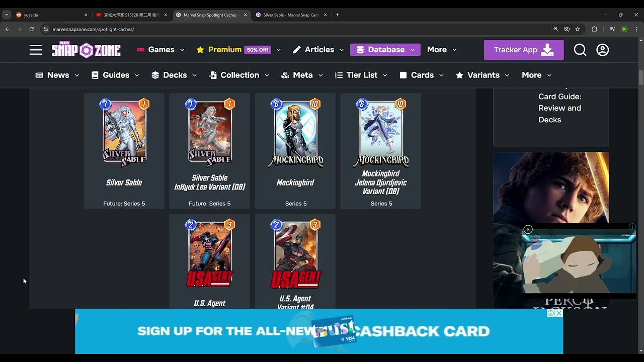Switch to Silver Sable - Marvel Snap Card tab
This screenshot has width=644, height=362.
pos(290,15)
